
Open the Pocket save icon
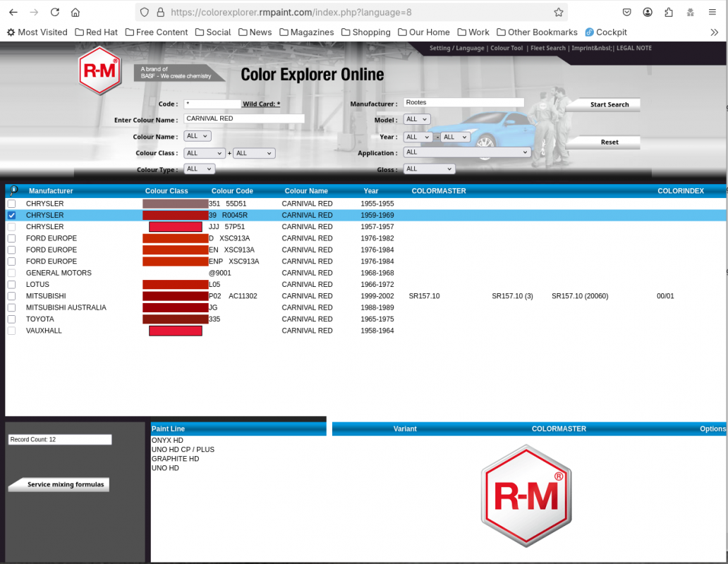pos(627,13)
